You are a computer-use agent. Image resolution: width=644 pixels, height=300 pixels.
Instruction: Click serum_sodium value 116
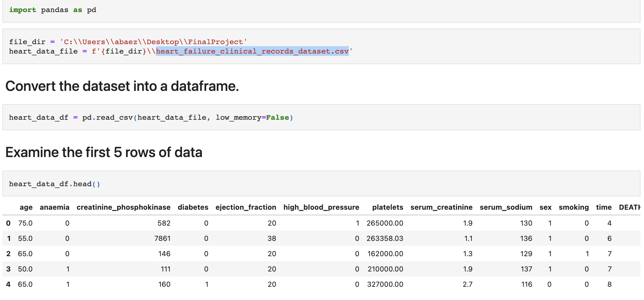click(527, 284)
